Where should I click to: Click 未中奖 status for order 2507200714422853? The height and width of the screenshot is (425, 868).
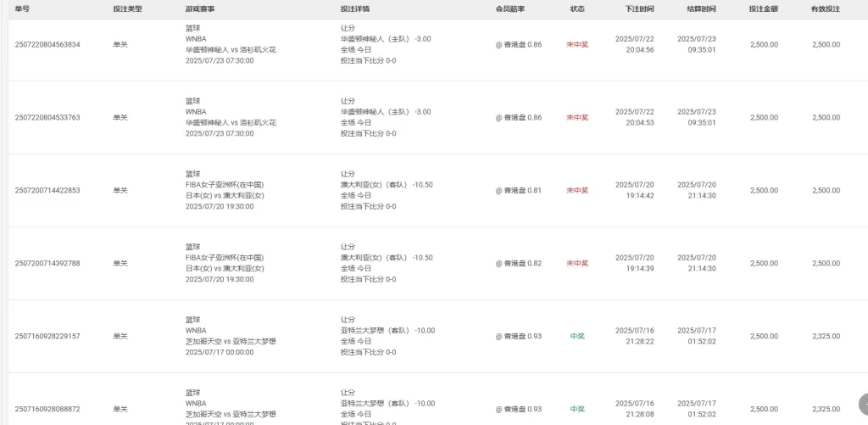point(577,191)
